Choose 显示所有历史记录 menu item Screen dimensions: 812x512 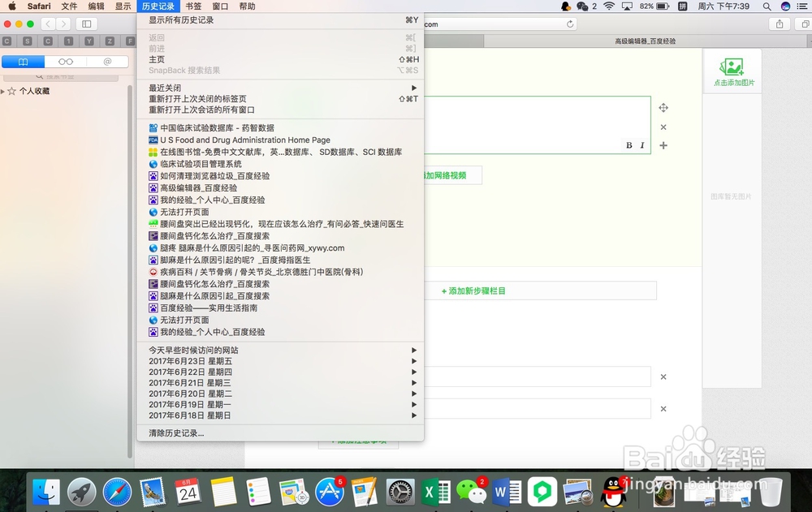point(280,20)
